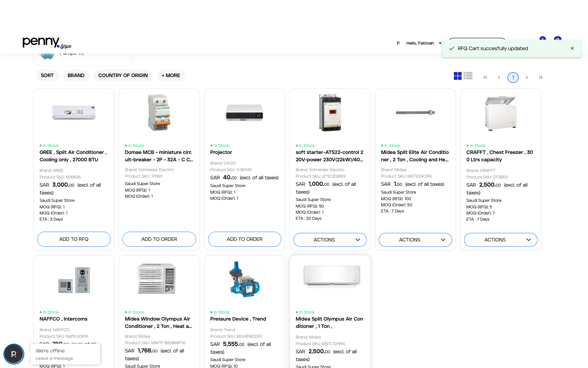
Task: Click ETA : 20 Days text
Action: point(308,218)
